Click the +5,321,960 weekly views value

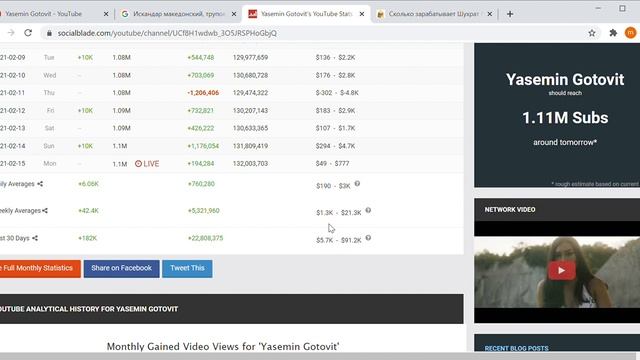coord(203,211)
